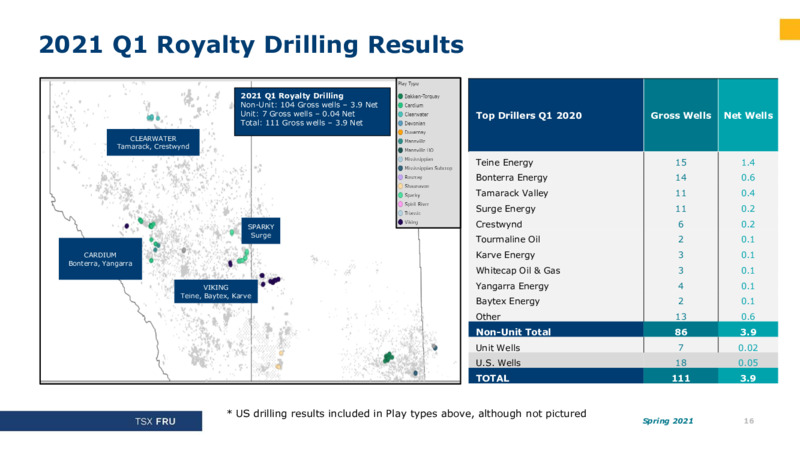Click Non-Unit Total gross wells value 86

(x=681, y=332)
